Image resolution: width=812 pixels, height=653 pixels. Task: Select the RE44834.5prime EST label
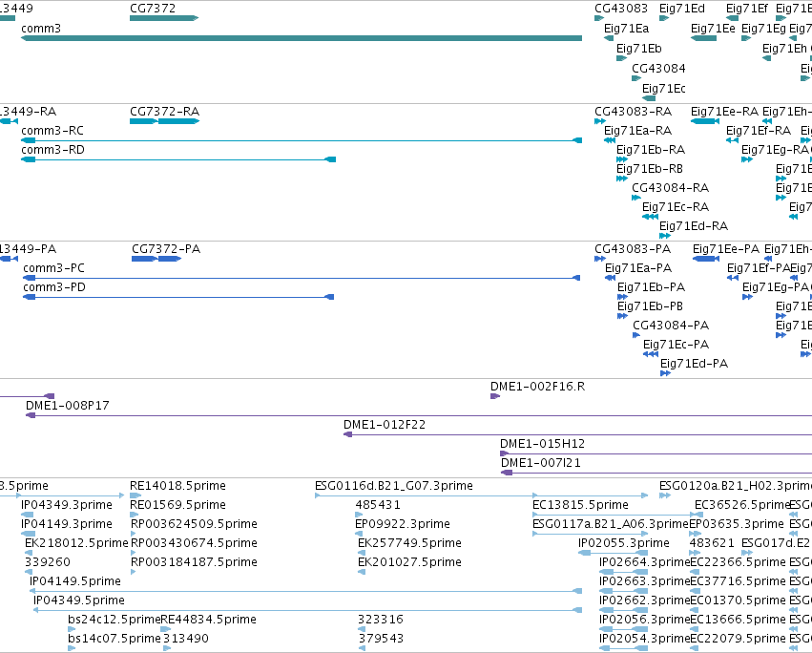(x=208, y=620)
